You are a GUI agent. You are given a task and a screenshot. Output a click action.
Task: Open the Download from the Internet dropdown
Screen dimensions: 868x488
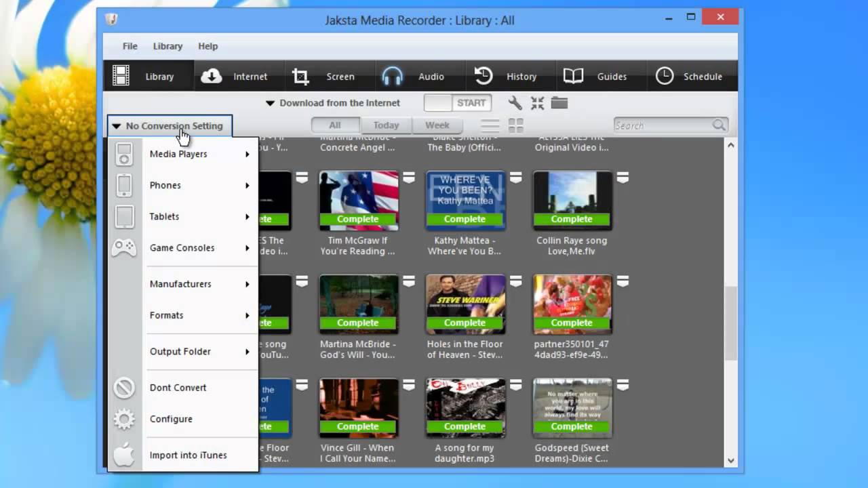point(332,103)
